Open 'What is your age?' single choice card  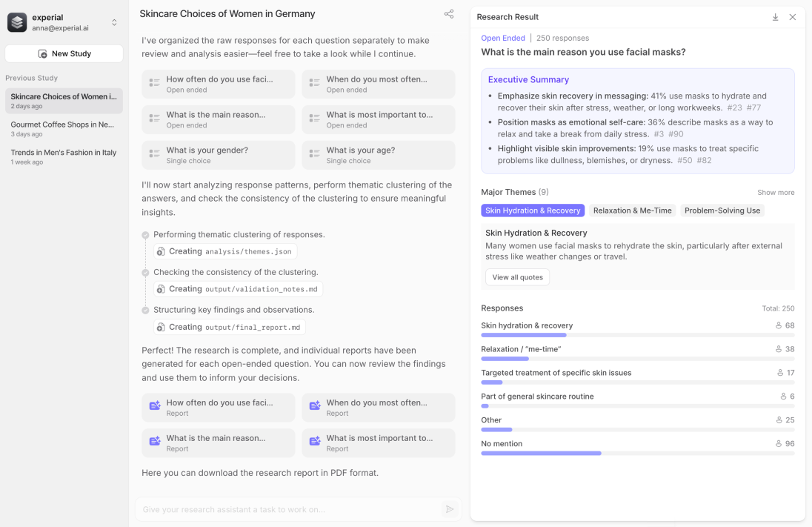pos(379,155)
